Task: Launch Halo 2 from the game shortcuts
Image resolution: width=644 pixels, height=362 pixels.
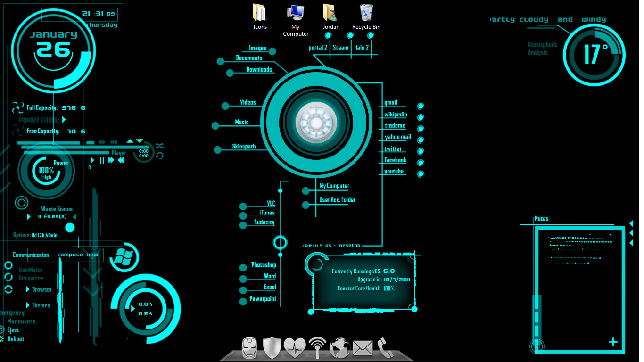Action: pos(362,48)
